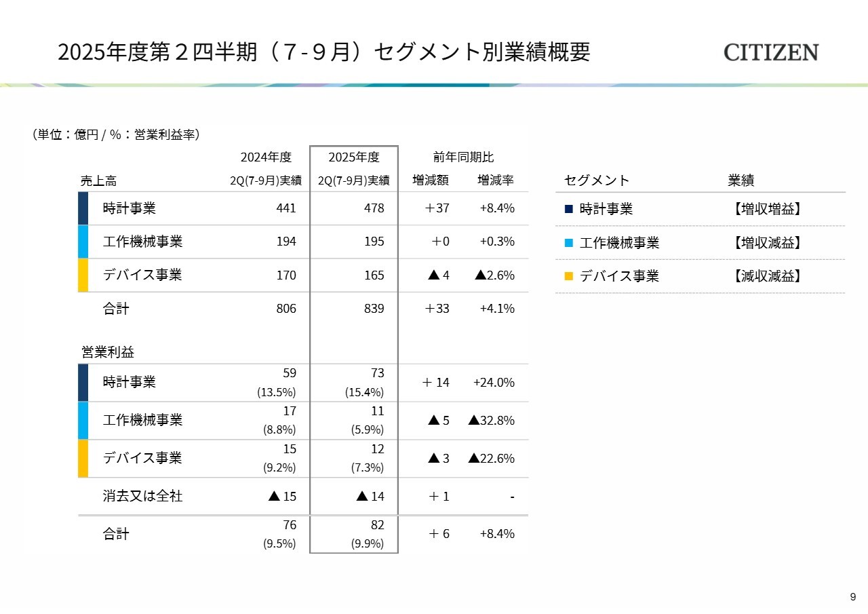Select the unit note (単位：億円) text
868x614 pixels.
[115, 134]
